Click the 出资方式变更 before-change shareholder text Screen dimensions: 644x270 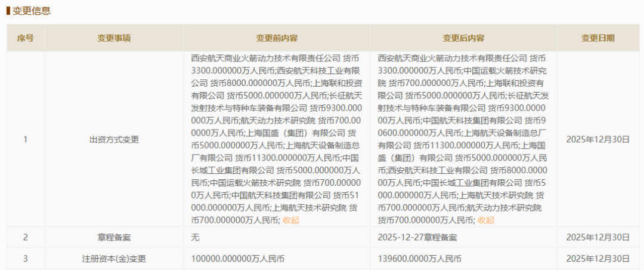pyautogui.click(x=277, y=139)
